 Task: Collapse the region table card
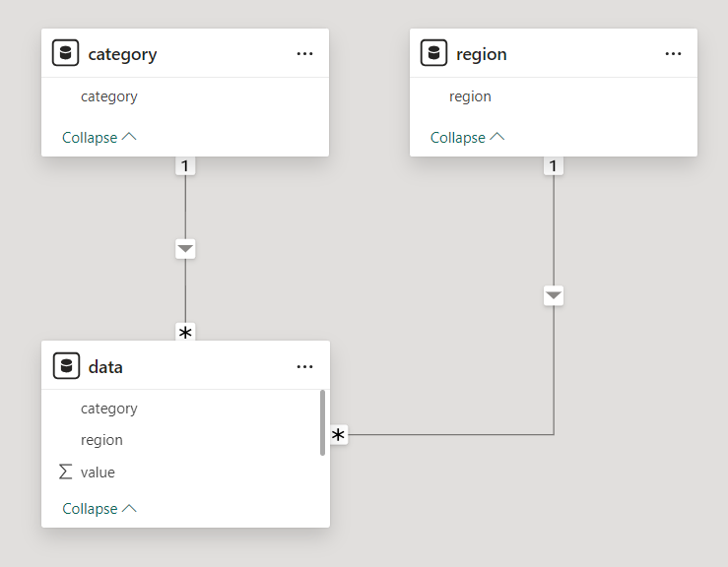(467, 138)
